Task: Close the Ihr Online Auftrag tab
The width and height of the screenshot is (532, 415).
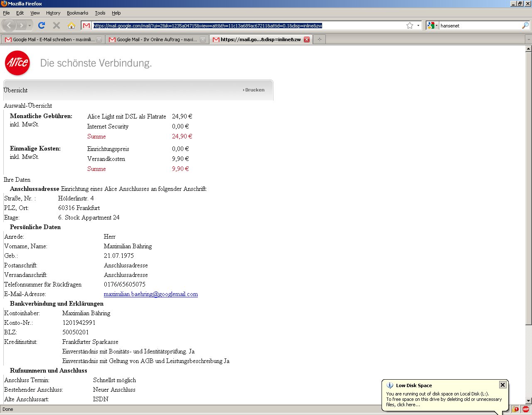Action: 203,40
